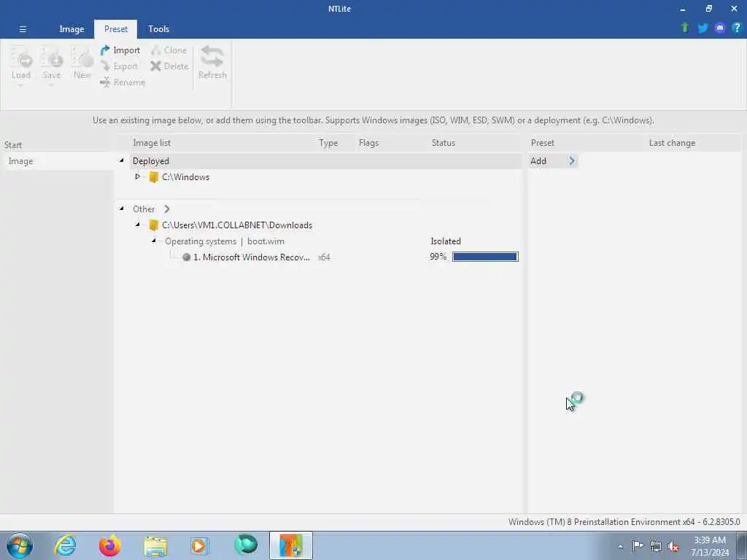Open the hamburger application menu

pyautogui.click(x=23, y=29)
